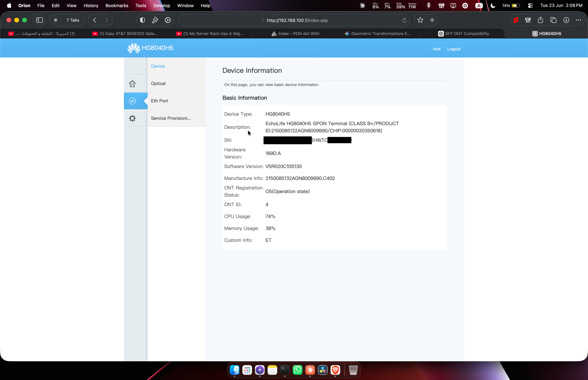
Task: Go back with the left arrow
Action: pos(94,20)
